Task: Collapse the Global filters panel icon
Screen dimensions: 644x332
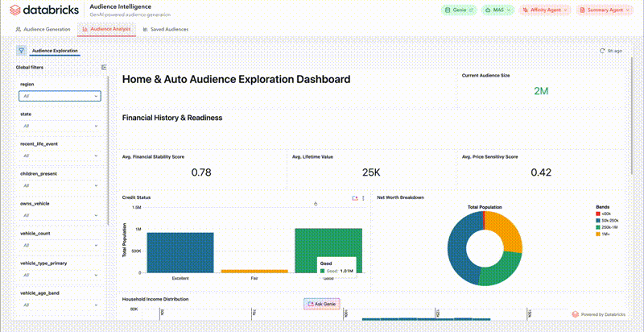Action: pos(104,68)
